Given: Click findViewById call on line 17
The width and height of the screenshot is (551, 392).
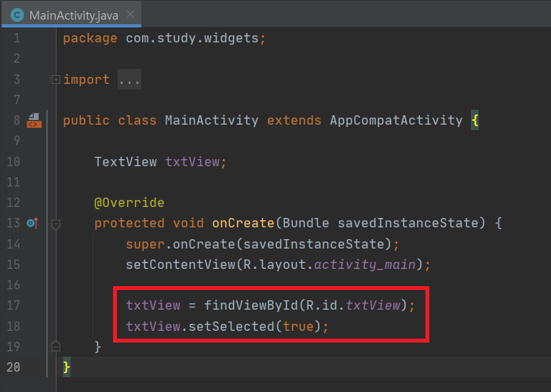Looking at the screenshot, I should click(x=251, y=305).
